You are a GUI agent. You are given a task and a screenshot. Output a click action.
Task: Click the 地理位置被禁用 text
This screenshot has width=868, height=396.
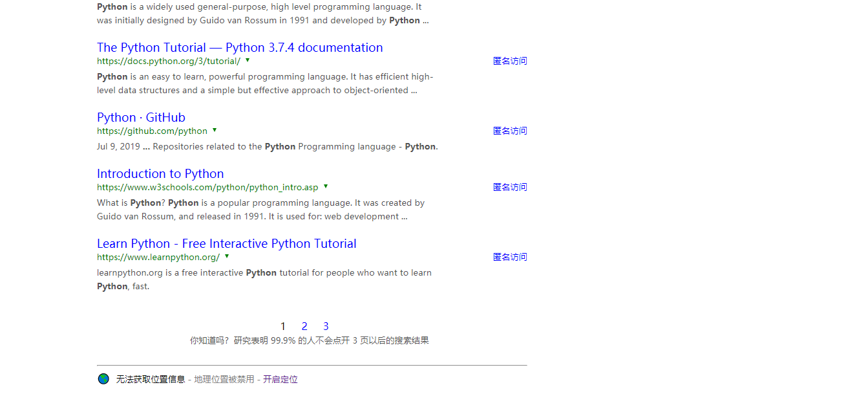click(224, 379)
